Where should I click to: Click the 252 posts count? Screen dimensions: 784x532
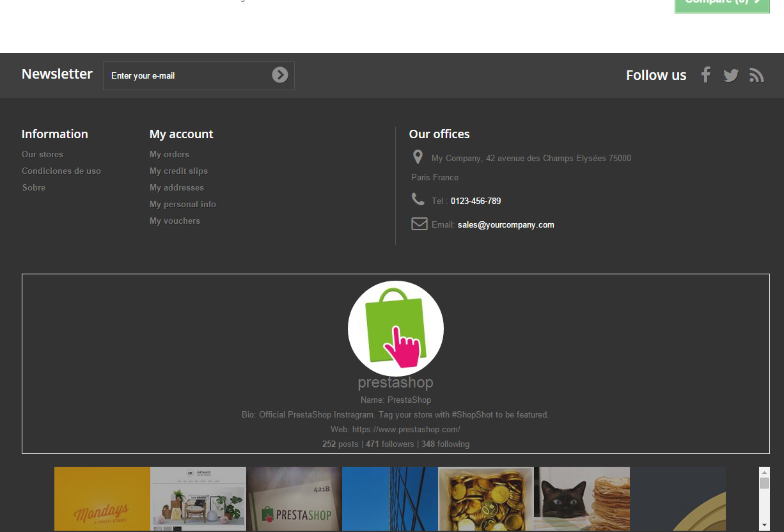pyautogui.click(x=340, y=444)
